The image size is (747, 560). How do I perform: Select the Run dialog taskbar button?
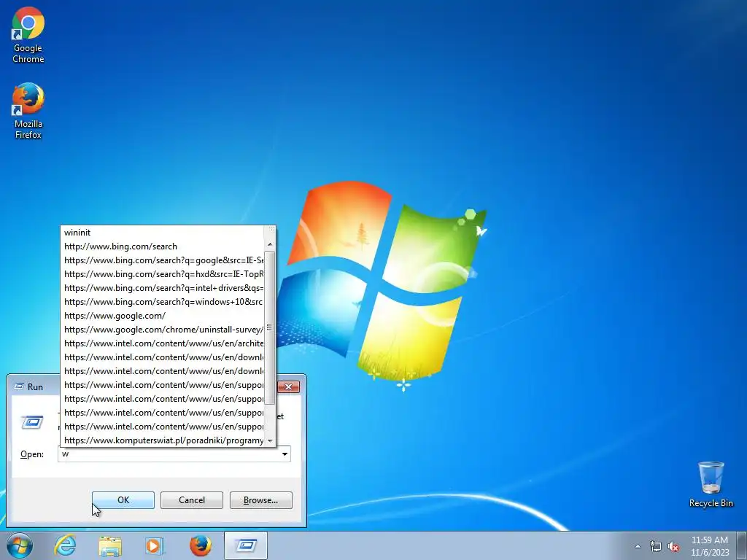[246, 545]
